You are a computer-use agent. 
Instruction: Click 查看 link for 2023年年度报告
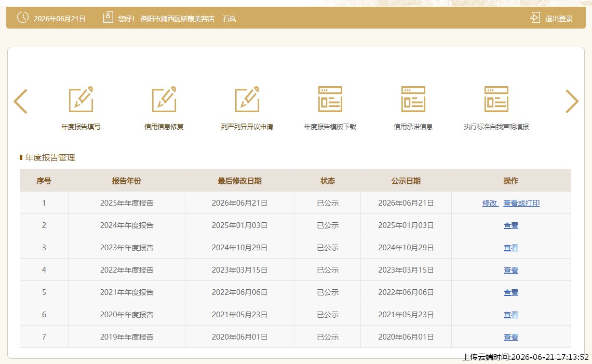point(511,248)
